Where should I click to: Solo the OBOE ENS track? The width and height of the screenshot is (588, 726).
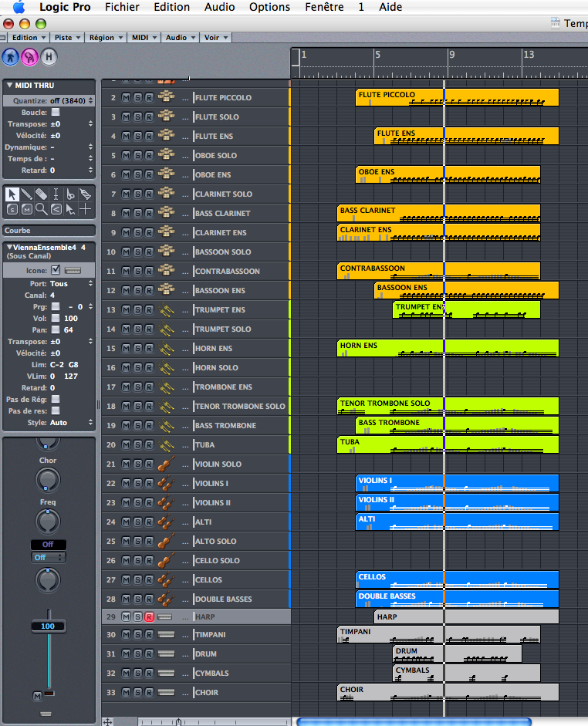tap(137, 174)
